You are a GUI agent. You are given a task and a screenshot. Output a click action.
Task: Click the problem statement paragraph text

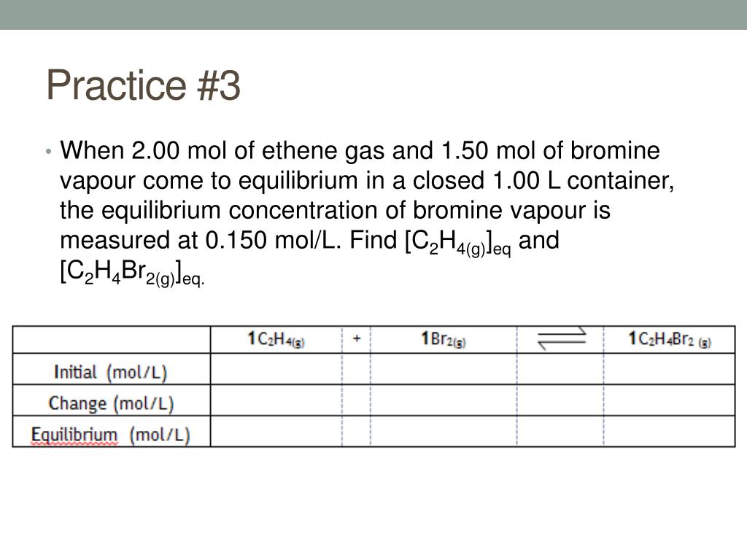click(367, 212)
